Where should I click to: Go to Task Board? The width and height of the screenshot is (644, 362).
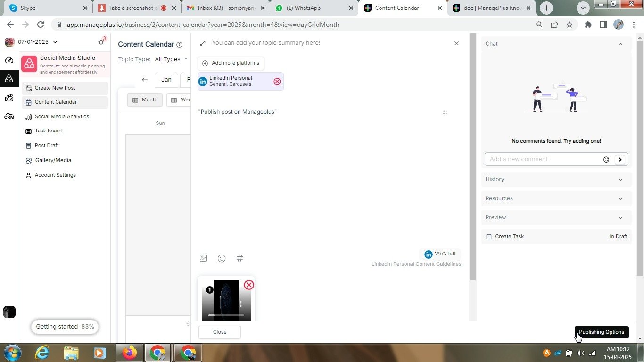pyautogui.click(x=65, y=131)
